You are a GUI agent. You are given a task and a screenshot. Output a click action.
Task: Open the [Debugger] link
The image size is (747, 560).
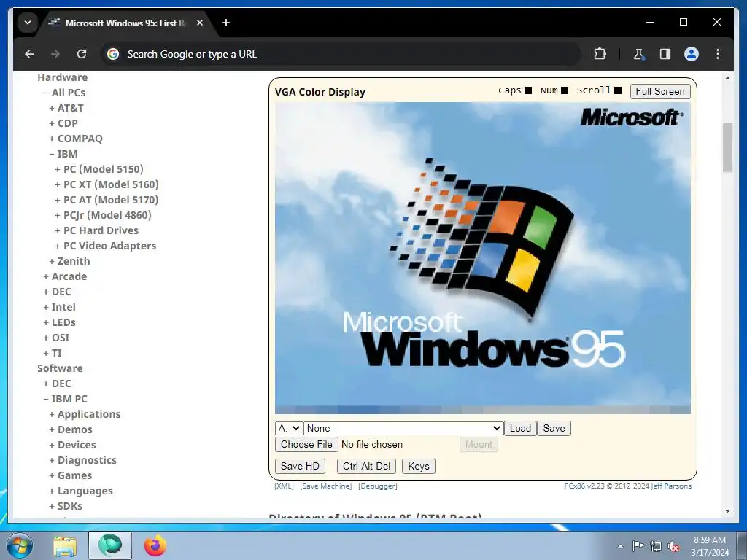pos(378,486)
